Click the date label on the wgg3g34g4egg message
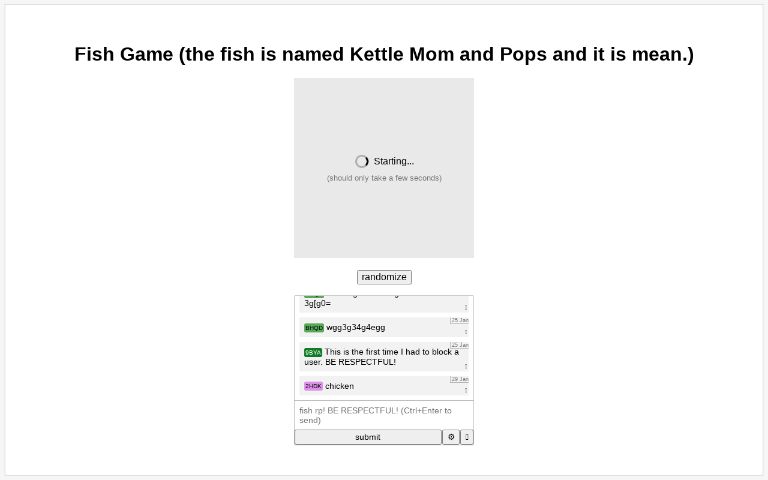This screenshot has width=768, height=480. coord(459,320)
